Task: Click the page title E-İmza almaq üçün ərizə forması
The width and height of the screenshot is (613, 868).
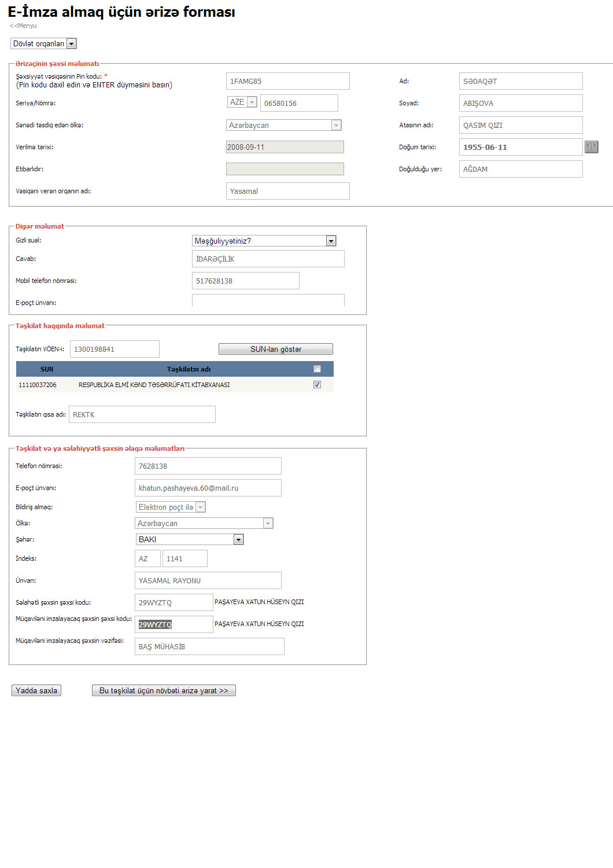Action: coord(121,12)
